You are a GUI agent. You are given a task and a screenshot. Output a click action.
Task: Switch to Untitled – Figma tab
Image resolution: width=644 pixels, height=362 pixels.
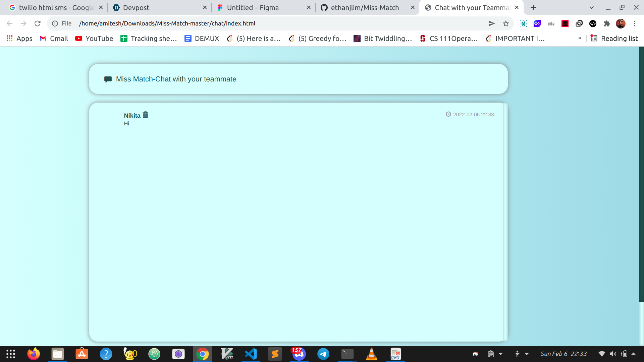[253, 7]
